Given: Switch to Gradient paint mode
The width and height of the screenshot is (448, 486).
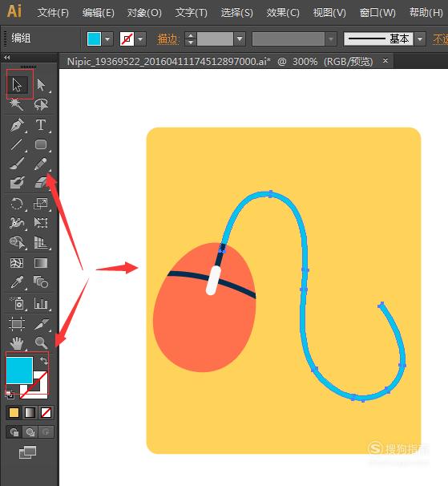Looking at the screenshot, I should 30,413.
